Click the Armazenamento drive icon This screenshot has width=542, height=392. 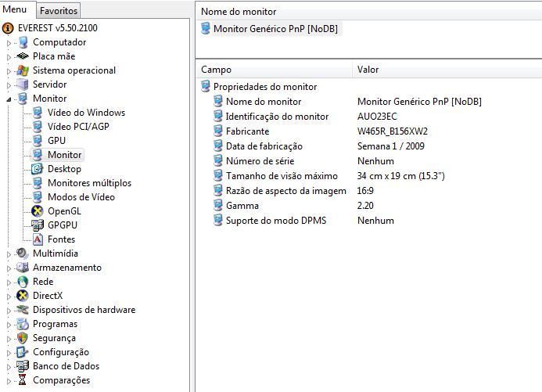pos(23,268)
